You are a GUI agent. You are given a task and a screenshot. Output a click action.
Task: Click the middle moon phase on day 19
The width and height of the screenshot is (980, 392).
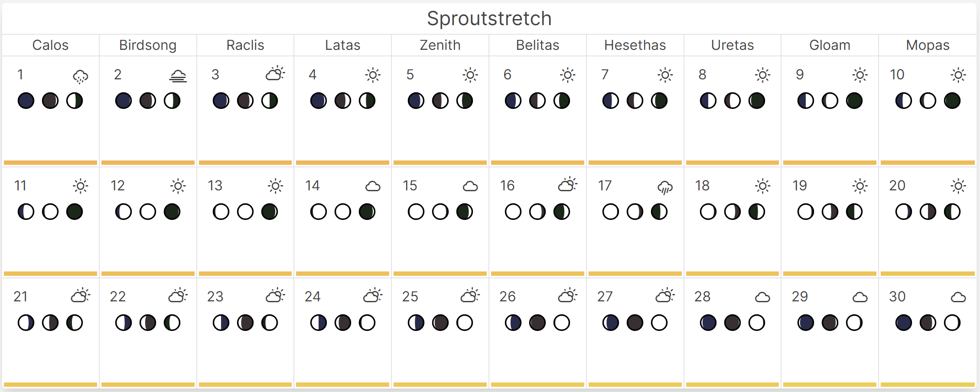click(830, 212)
